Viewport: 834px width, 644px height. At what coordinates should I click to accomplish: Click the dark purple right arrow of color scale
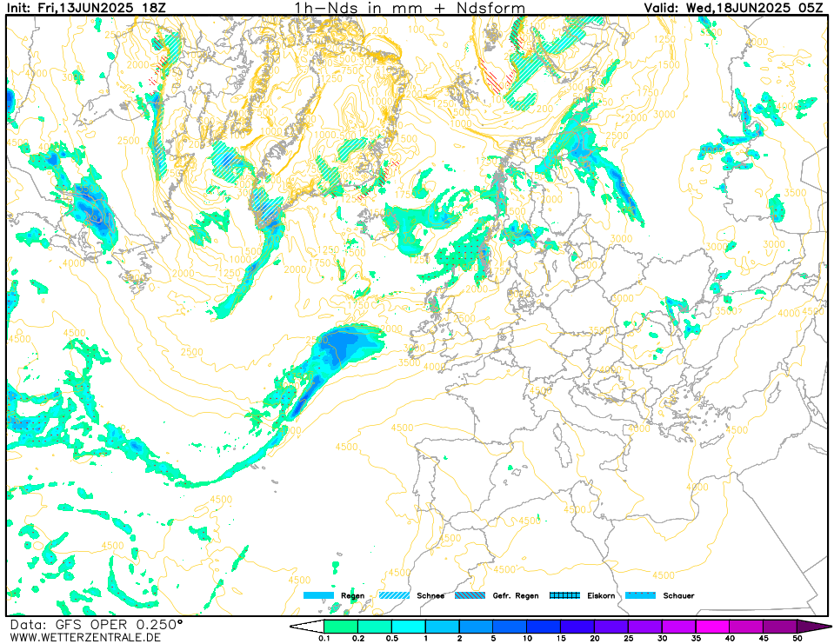pos(812,627)
